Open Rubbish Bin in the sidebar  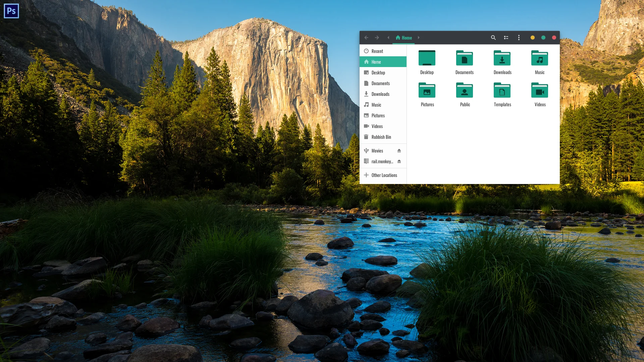(383, 137)
